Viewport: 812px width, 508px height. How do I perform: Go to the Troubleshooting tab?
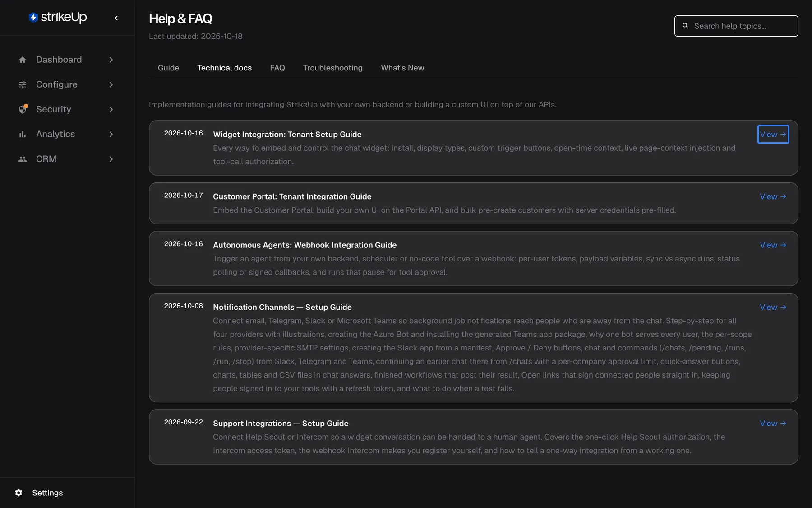(333, 68)
